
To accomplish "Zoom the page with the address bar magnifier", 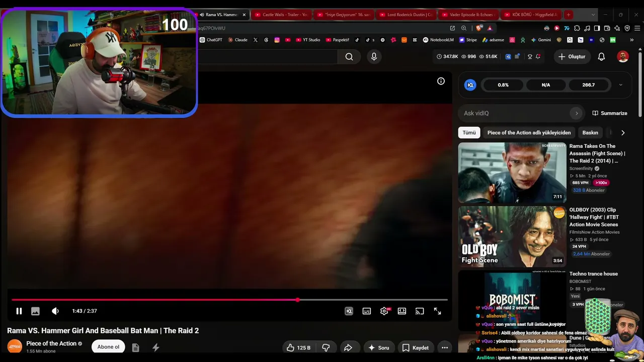I will tap(464, 28).
